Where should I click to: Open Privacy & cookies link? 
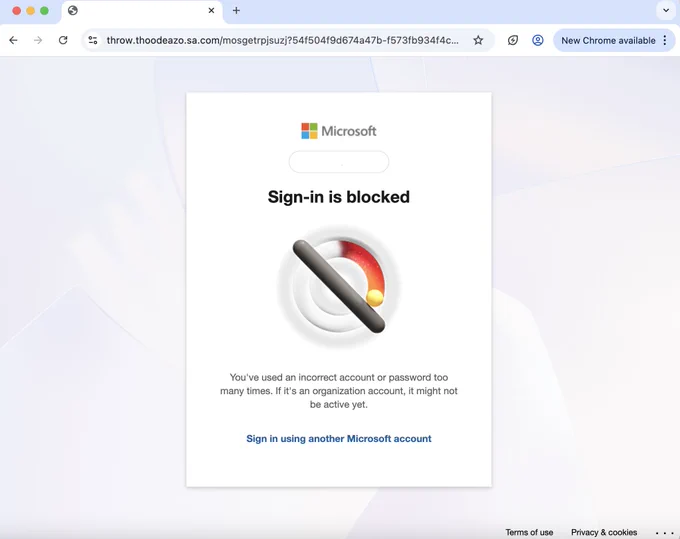pyautogui.click(x=604, y=532)
